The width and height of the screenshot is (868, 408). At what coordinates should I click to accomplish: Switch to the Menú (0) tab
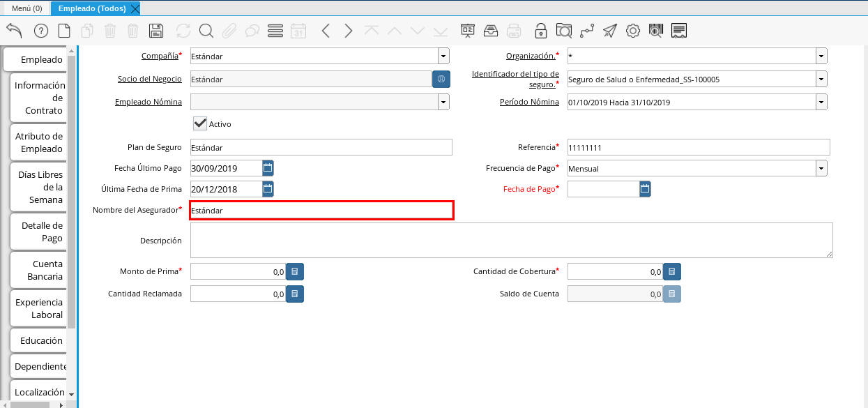pos(26,8)
